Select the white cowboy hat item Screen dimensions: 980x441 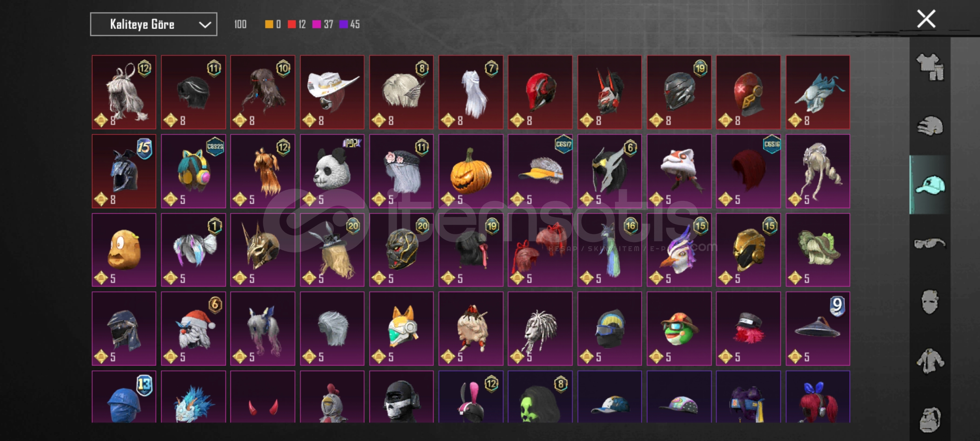pyautogui.click(x=332, y=92)
